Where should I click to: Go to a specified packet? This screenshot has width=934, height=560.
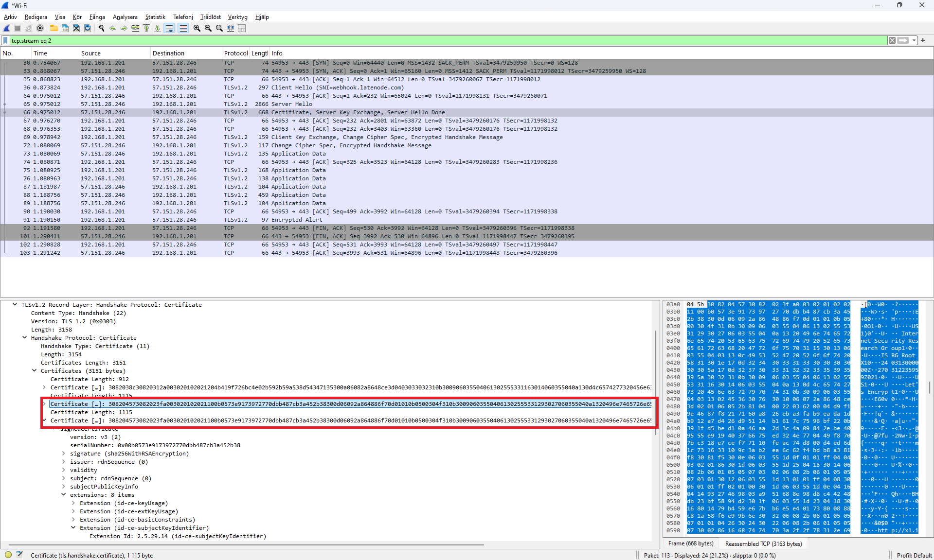pos(135,28)
